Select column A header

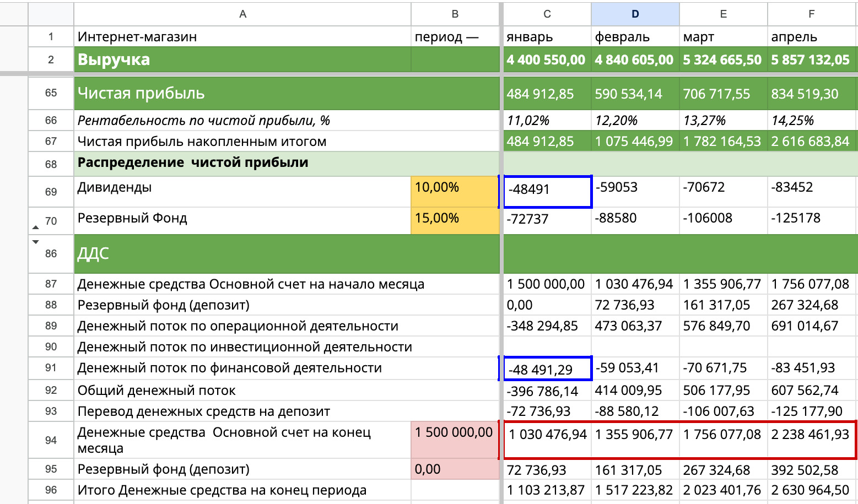[x=242, y=14]
